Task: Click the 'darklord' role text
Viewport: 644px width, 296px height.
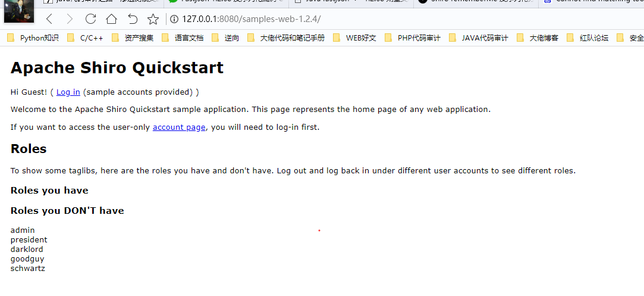Action: tap(27, 249)
